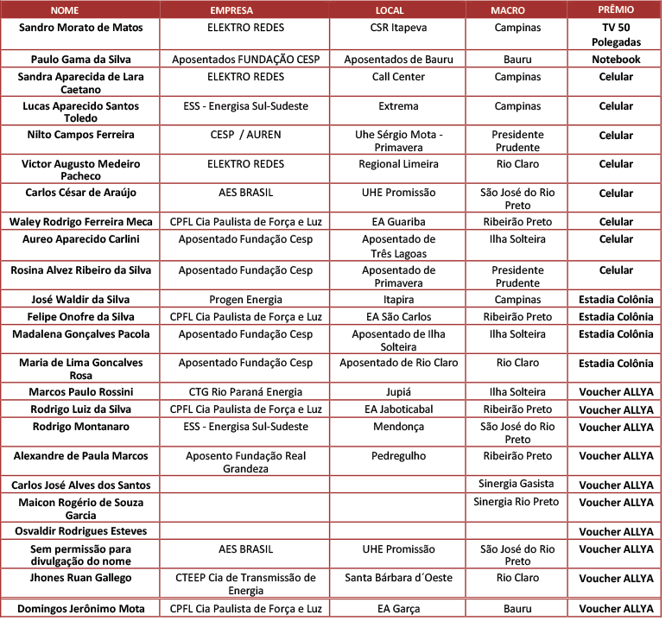This screenshot has height=621, width=672.
Task: Select the CESP / AUREN company cell
Action: 245,135
